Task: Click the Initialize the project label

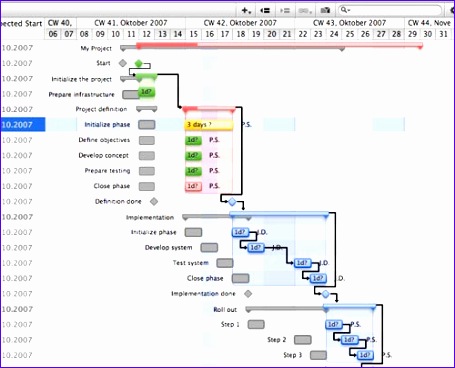Action: [82, 79]
